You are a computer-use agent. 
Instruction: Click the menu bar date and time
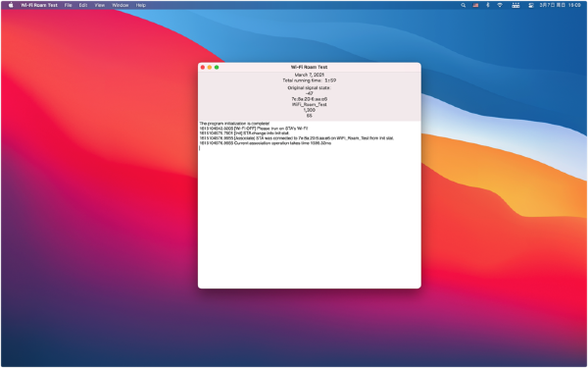tap(560, 5)
